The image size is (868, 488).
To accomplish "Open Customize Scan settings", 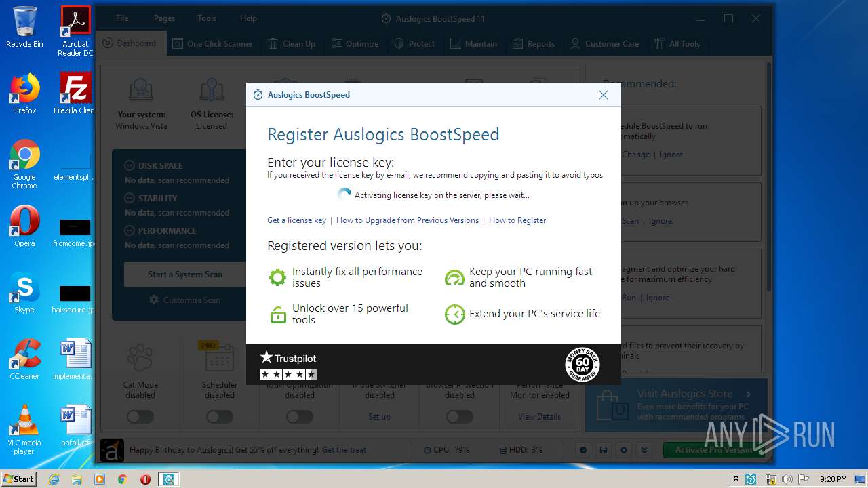I will tap(184, 300).
